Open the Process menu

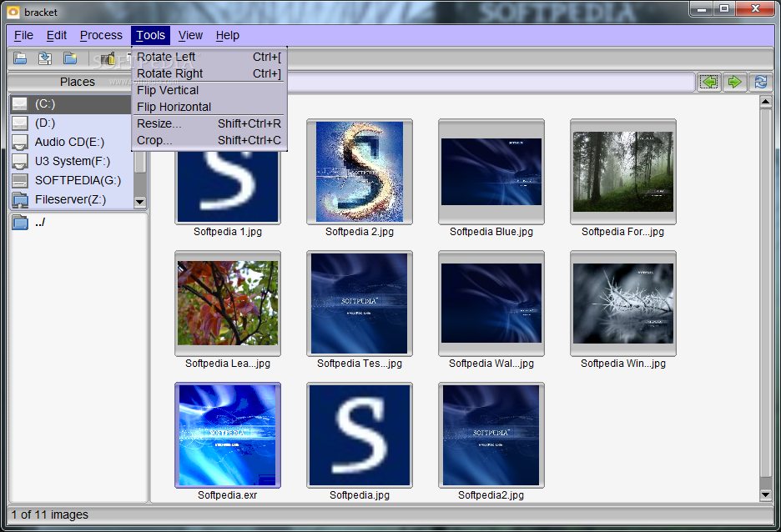pos(101,35)
